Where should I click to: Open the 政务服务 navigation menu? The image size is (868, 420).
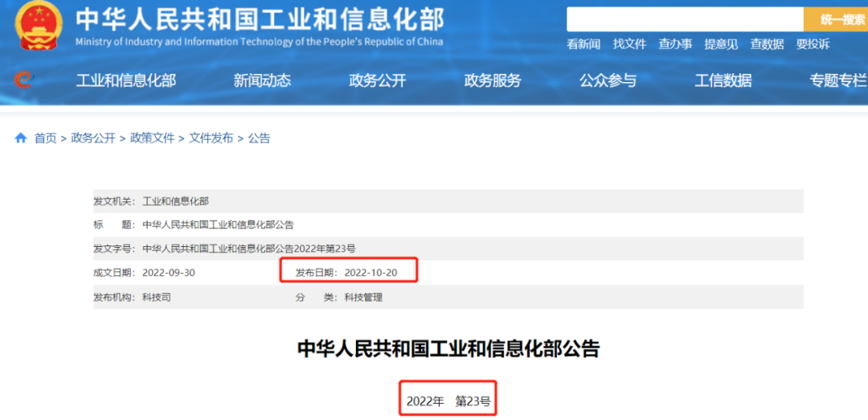pyautogui.click(x=493, y=80)
